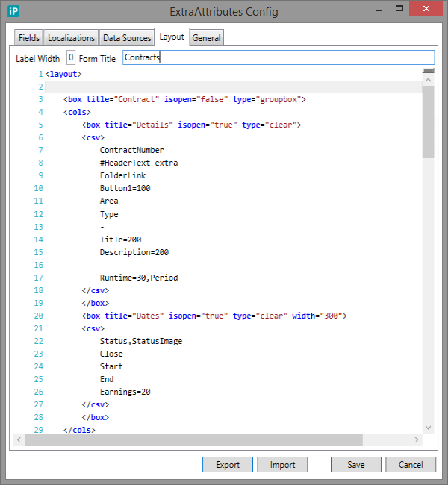Image resolution: width=448 pixels, height=485 pixels.
Task: Cancel the config dialog
Action: [x=411, y=465]
